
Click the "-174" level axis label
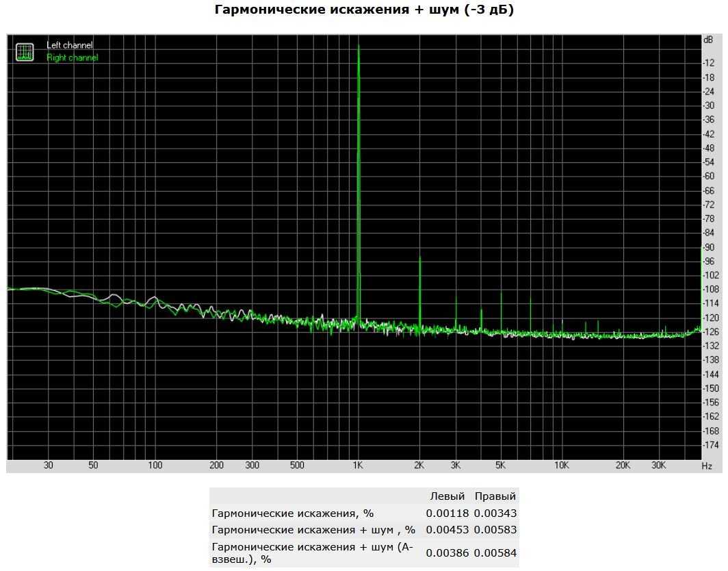[710, 445]
